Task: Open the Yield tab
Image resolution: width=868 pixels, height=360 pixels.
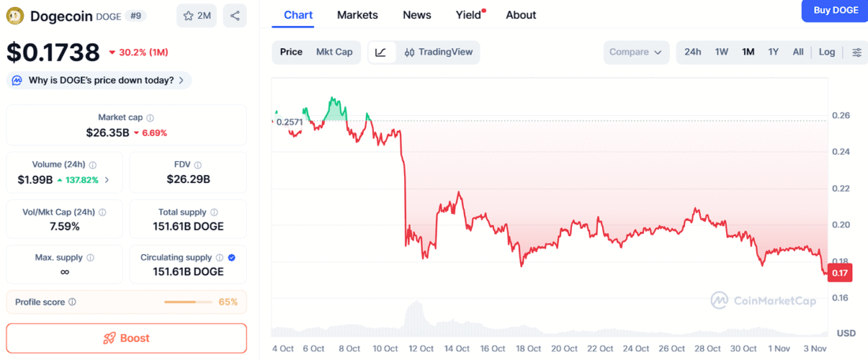Action: [x=469, y=15]
